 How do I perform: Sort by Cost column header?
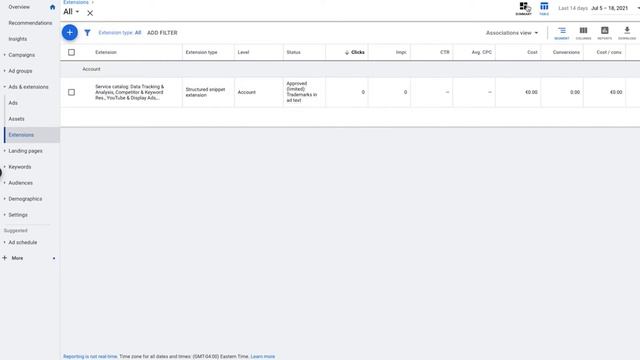click(532, 52)
